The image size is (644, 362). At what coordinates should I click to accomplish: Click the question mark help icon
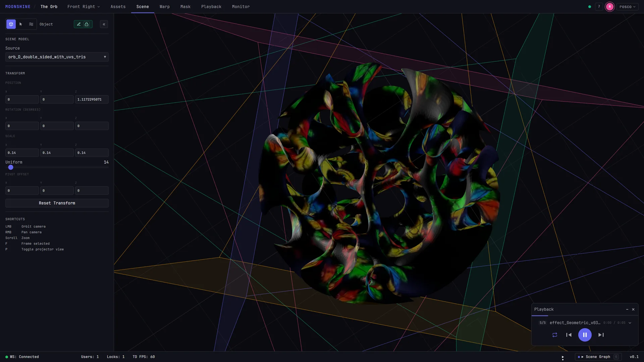599,7
